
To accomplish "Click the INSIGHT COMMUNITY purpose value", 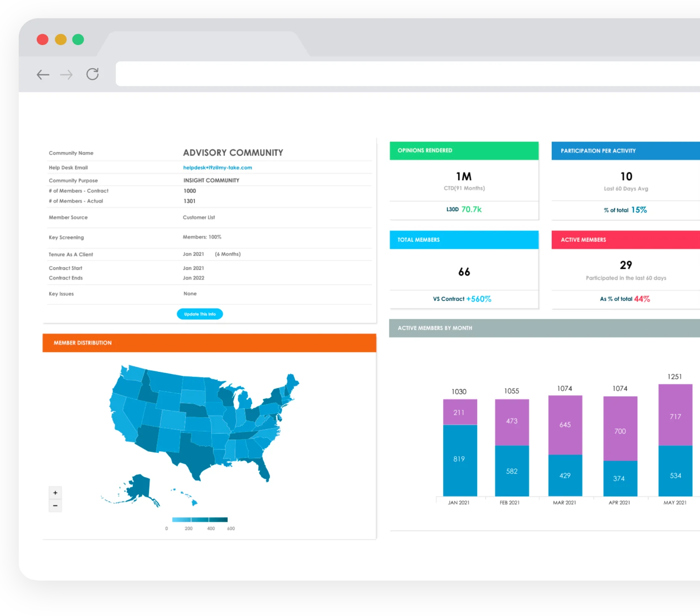I will pyautogui.click(x=211, y=181).
